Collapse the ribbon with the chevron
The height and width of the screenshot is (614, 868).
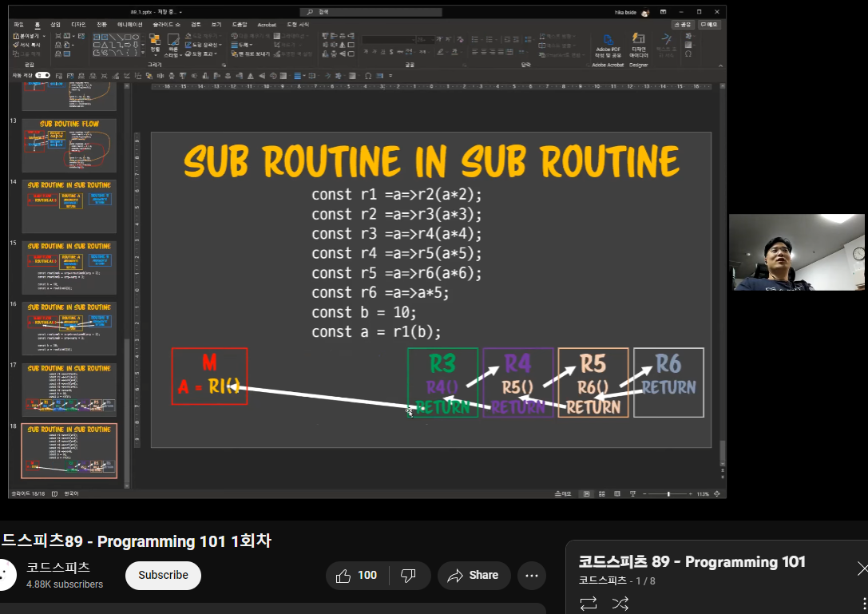click(720, 65)
